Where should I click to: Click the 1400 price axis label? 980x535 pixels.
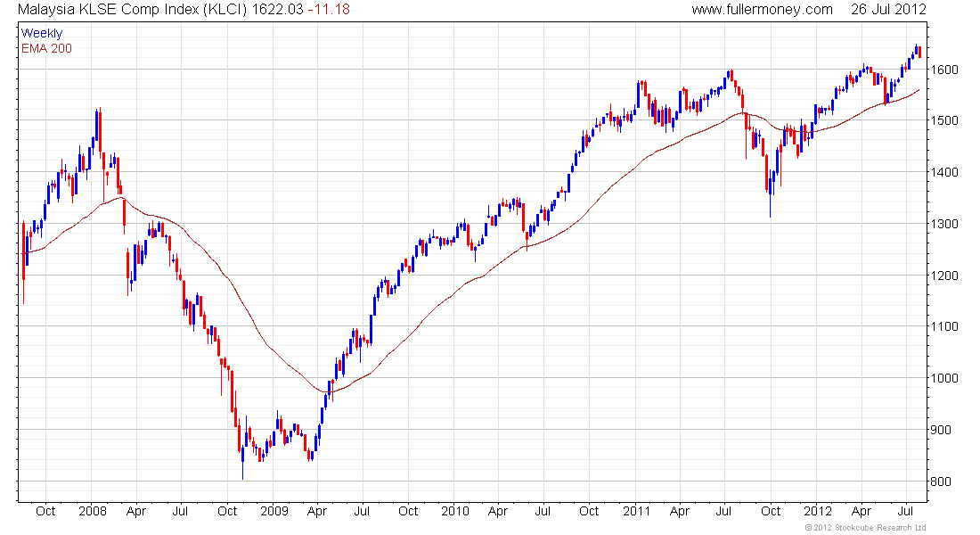[x=943, y=172]
